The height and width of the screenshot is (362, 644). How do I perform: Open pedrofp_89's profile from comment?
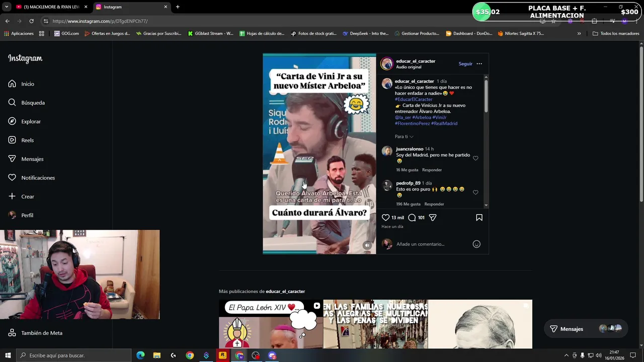[408, 183]
